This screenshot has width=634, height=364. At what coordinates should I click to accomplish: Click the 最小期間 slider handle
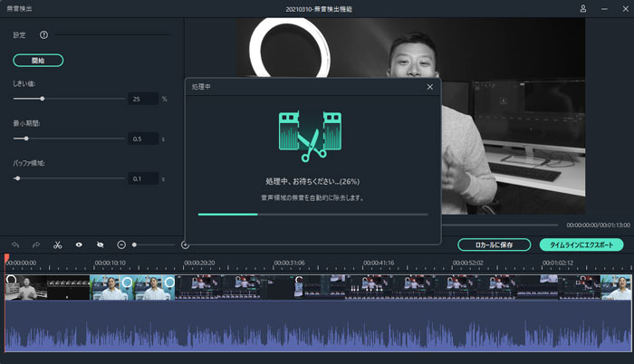pyautogui.click(x=26, y=139)
